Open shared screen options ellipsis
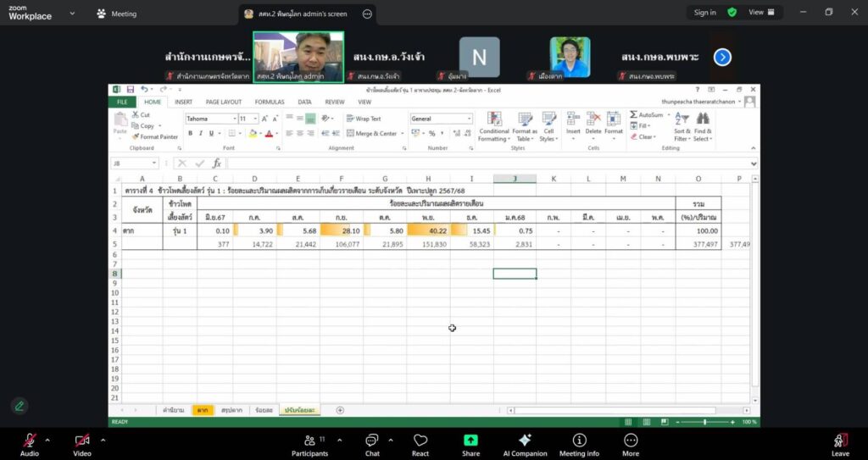Image resolution: width=868 pixels, height=460 pixels. point(367,14)
